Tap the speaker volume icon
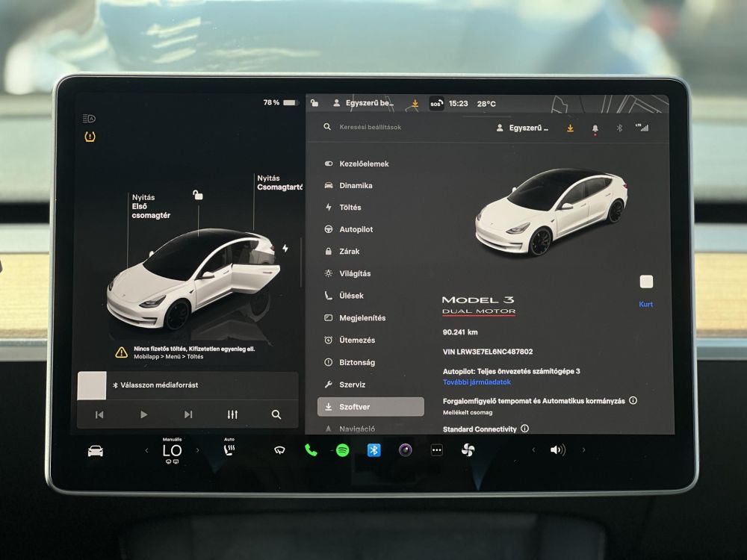The height and width of the screenshot is (560, 747). (558, 450)
